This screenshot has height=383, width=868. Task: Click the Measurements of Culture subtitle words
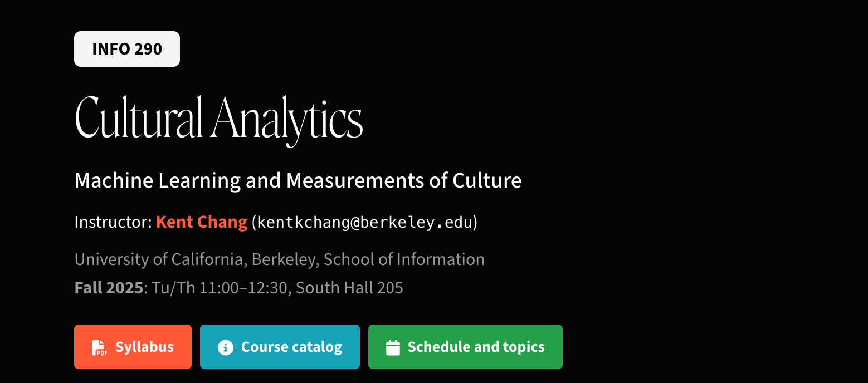click(x=404, y=180)
